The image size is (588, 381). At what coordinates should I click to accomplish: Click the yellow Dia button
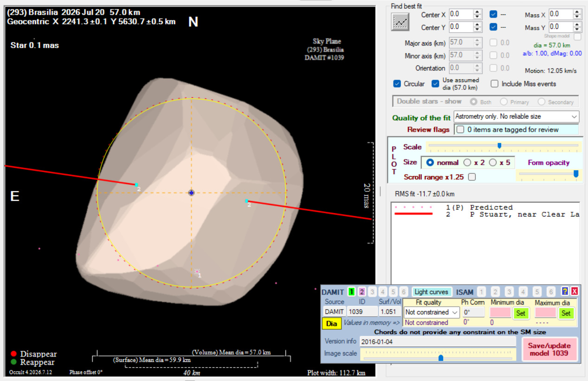(331, 324)
